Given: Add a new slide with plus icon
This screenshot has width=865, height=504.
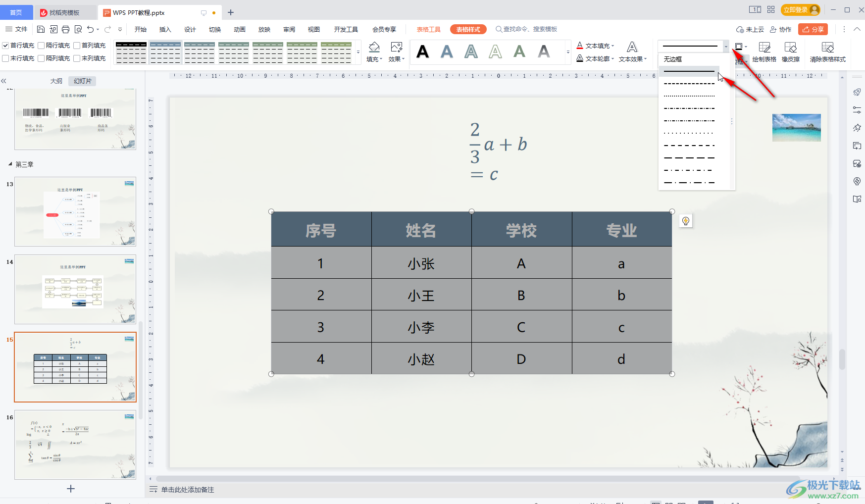Looking at the screenshot, I should click(71, 489).
